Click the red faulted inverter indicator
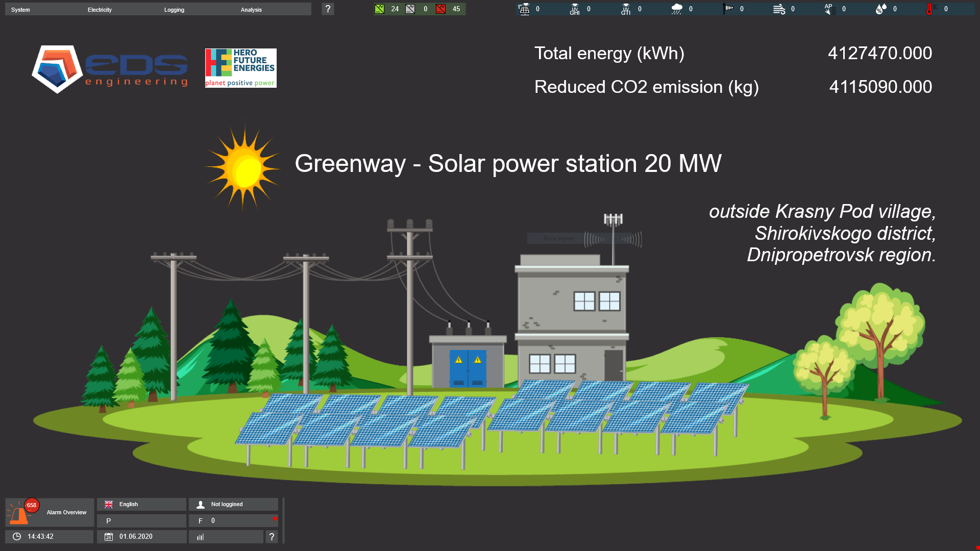This screenshot has width=980, height=551. pos(441,9)
